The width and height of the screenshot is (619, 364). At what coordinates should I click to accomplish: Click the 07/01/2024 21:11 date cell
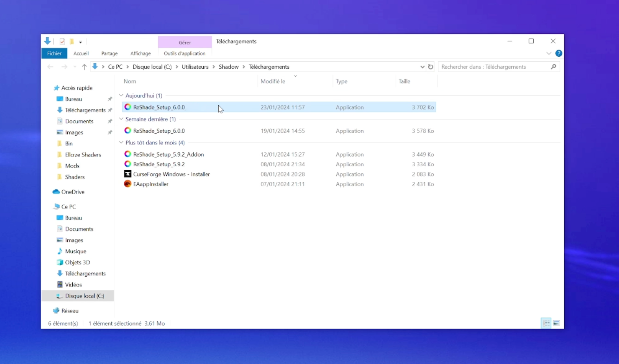point(282,184)
